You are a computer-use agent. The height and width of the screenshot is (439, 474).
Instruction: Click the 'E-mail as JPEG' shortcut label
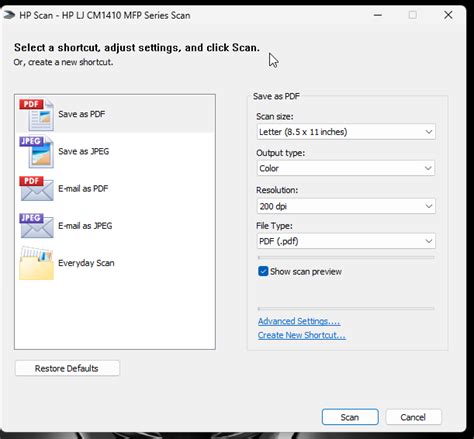[85, 226]
